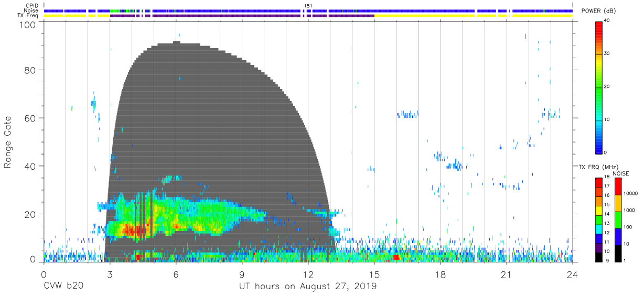Click the "10000" label on the NOISE scale
644x297 pixels.
coord(631,193)
